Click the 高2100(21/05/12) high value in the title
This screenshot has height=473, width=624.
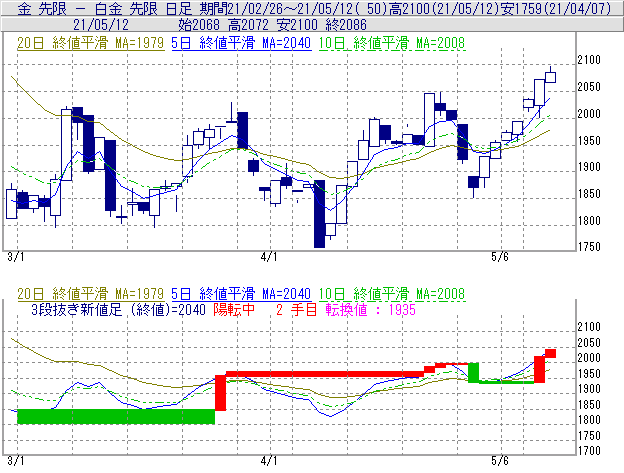tap(444, 8)
